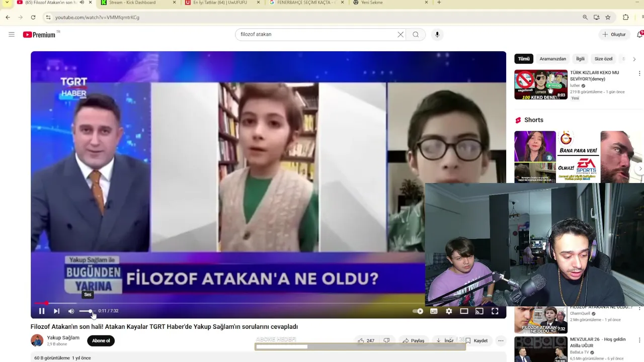The height and width of the screenshot is (362, 644).
Task: Install or cast page icon
Action: click(596, 17)
